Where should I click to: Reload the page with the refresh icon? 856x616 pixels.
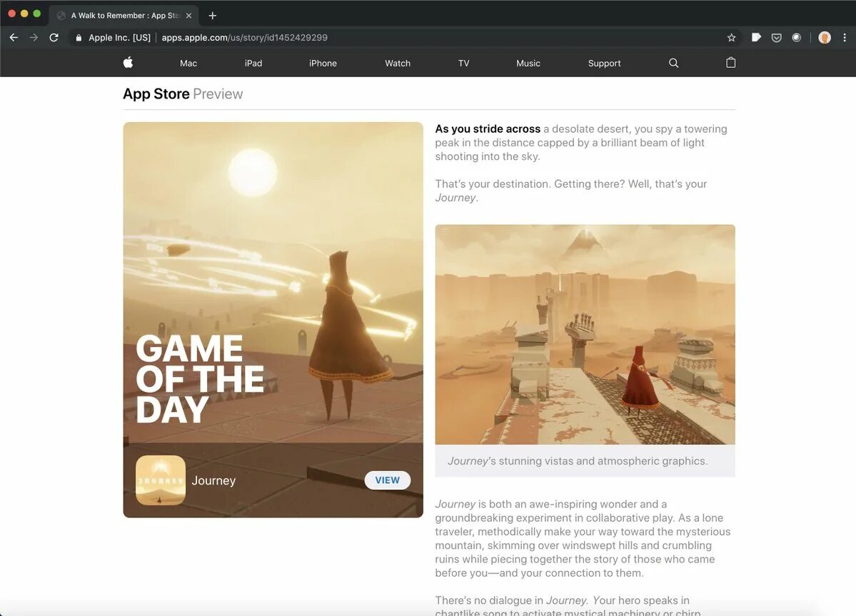54,38
